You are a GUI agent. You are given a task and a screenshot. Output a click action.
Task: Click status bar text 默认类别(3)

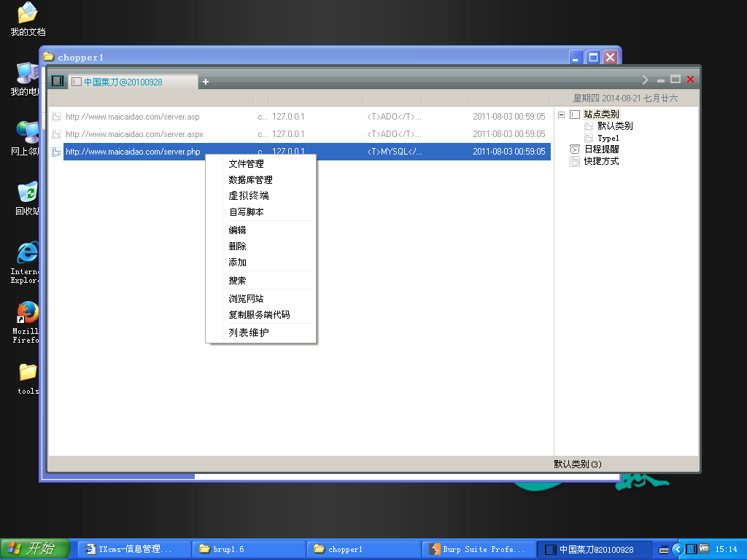click(x=578, y=464)
